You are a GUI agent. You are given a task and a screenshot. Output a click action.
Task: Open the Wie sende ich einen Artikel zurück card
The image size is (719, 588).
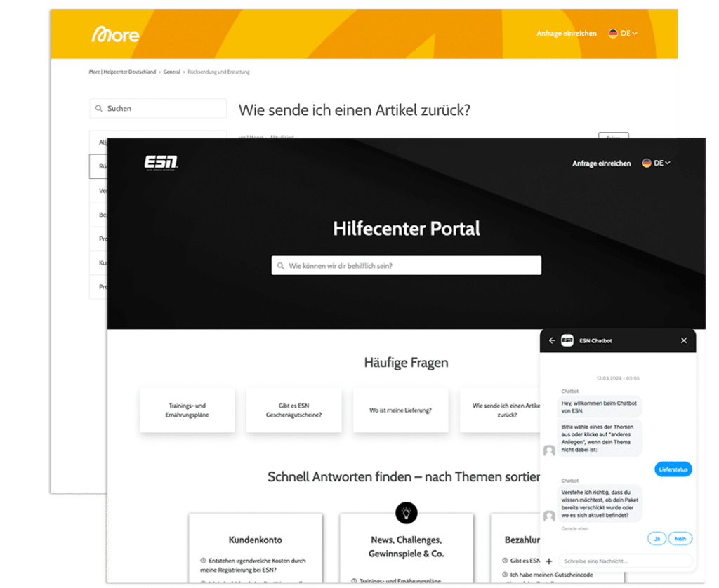tap(500, 410)
